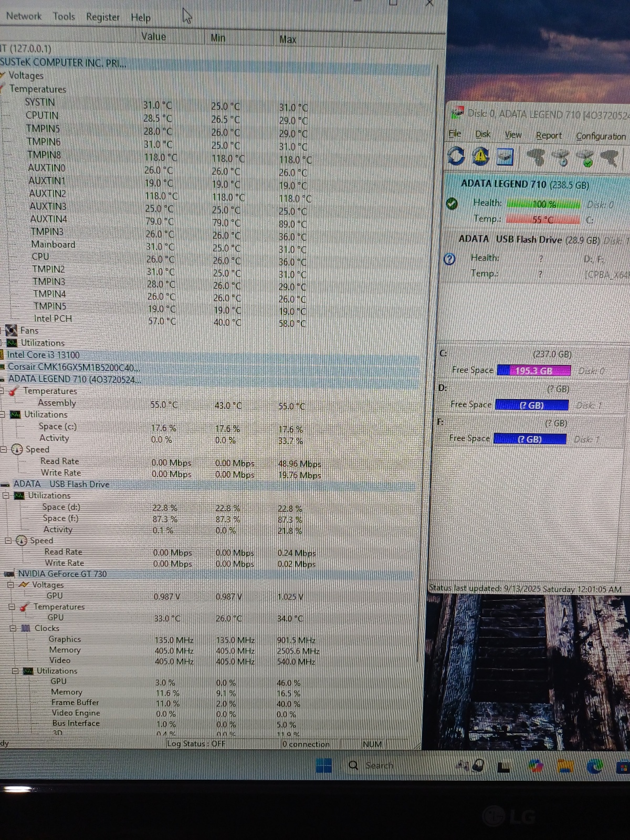
Task: Click the memory icon beside Corsair CMK16GX5M1B5200C40
Action: coord(3,367)
